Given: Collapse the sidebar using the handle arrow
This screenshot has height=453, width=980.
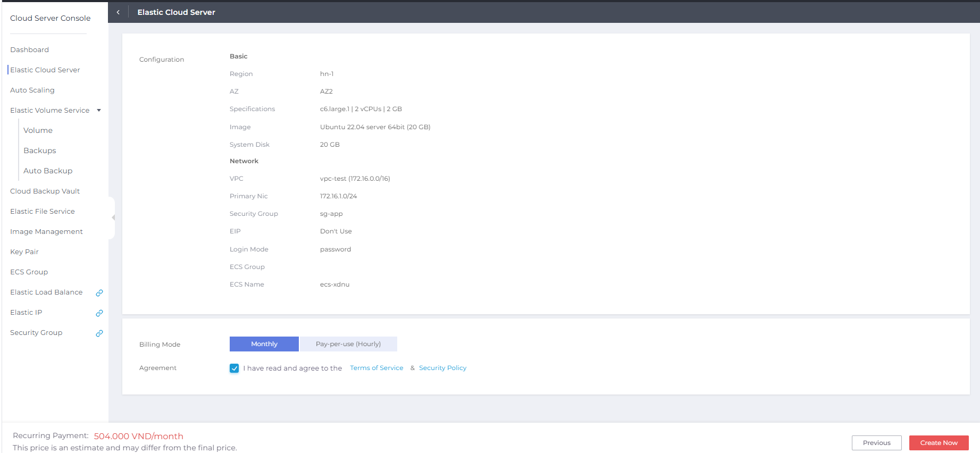Looking at the screenshot, I should point(113,217).
